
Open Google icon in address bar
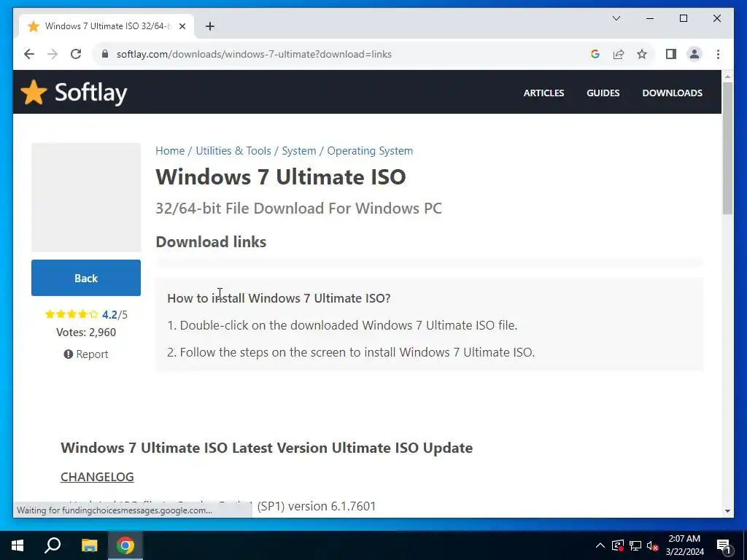tap(595, 54)
